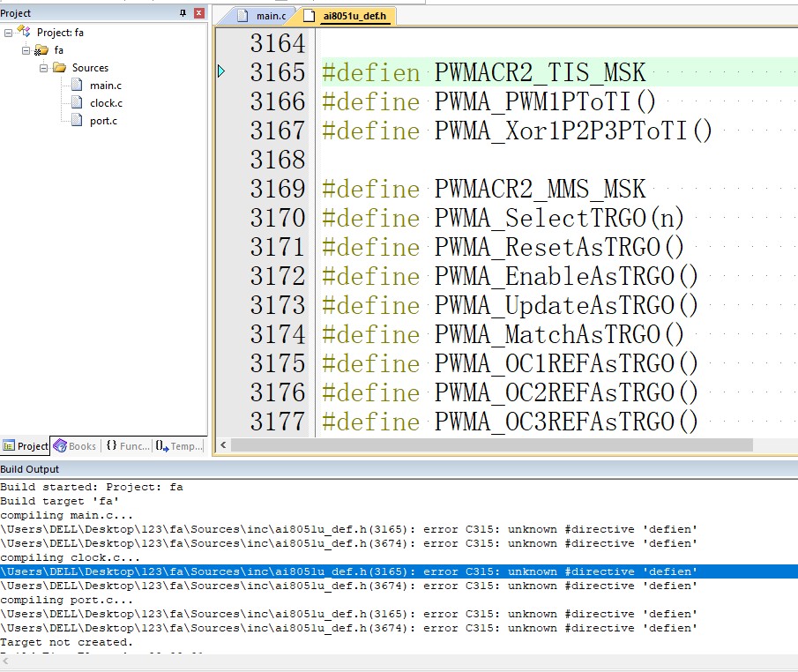Collapse the Sources group
798x672 pixels.
click(x=44, y=68)
